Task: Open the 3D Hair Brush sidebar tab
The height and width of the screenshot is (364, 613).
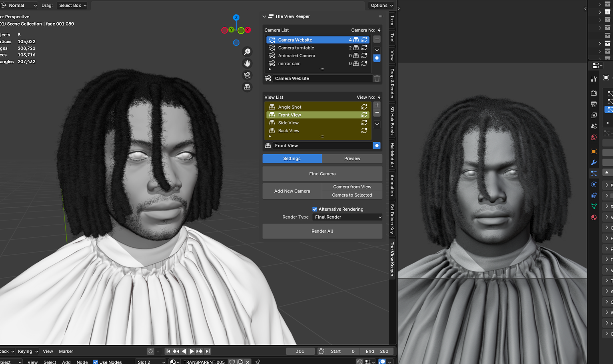Action: click(391, 120)
